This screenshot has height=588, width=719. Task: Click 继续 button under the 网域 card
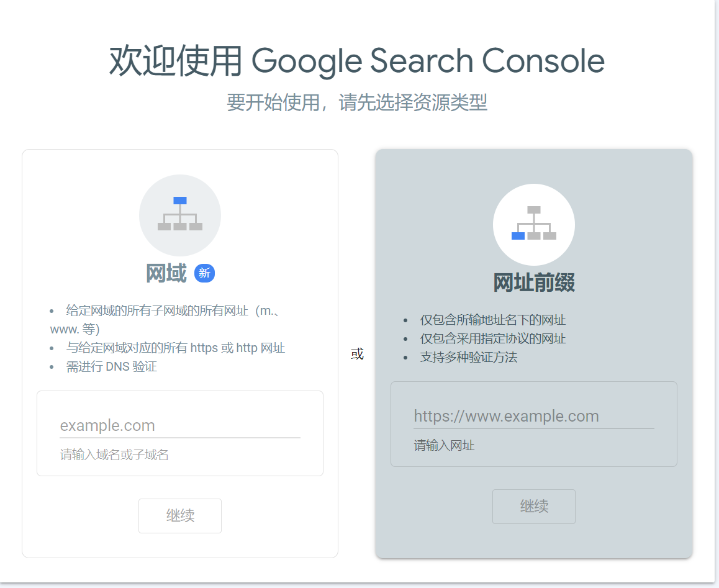[180, 515]
